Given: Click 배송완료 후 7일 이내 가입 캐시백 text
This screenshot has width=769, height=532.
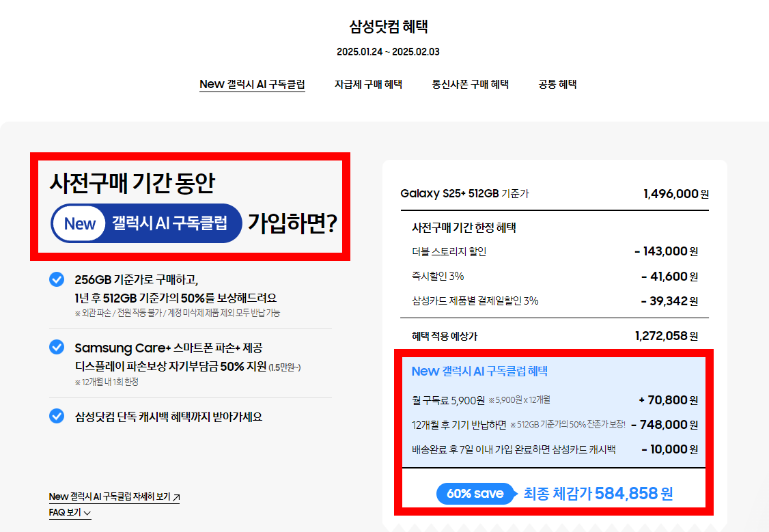Looking at the screenshot, I should click(x=514, y=449).
